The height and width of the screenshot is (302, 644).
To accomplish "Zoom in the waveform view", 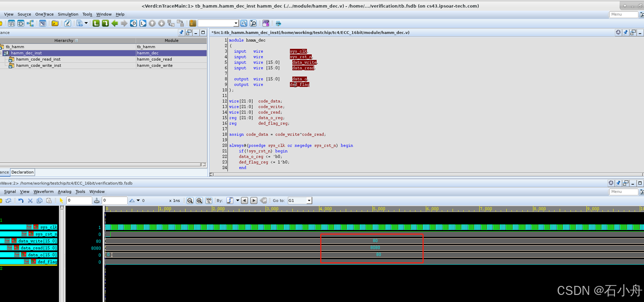I will point(199,201).
